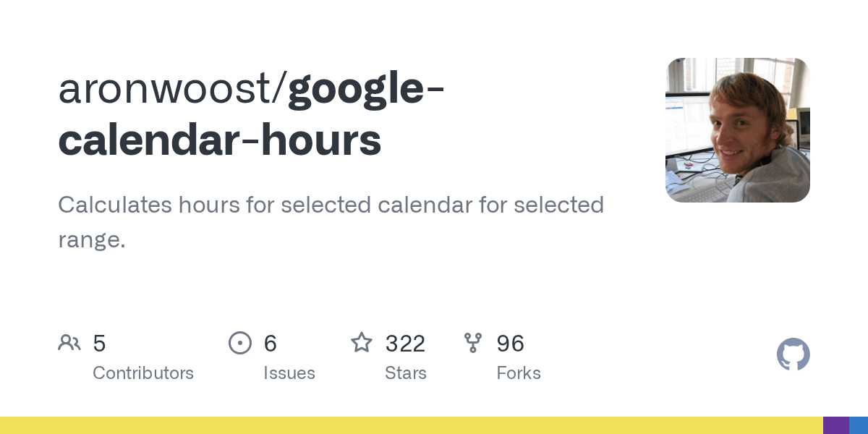The height and width of the screenshot is (434, 868).
Task: Click the "Forks" label
Action: coord(519,373)
